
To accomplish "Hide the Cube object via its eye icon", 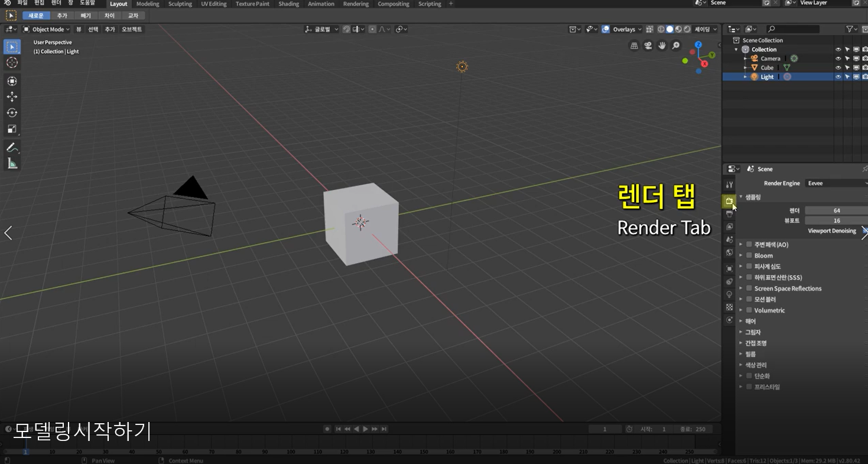I will pos(838,68).
